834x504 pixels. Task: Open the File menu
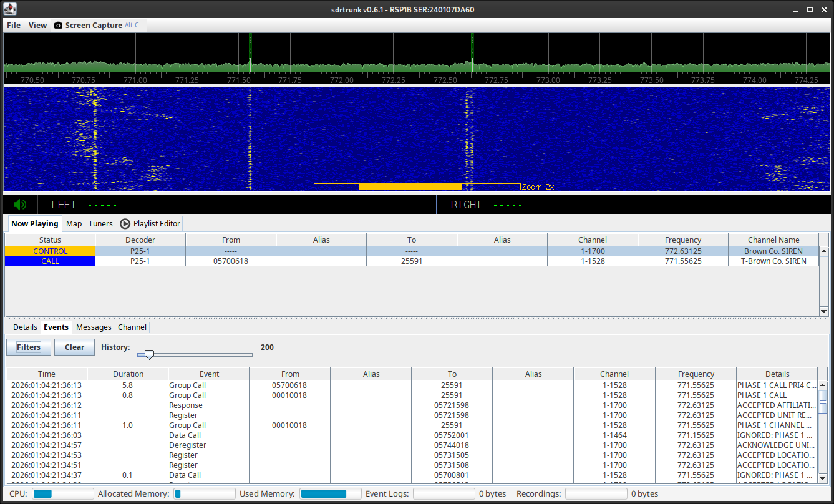pyautogui.click(x=14, y=26)
